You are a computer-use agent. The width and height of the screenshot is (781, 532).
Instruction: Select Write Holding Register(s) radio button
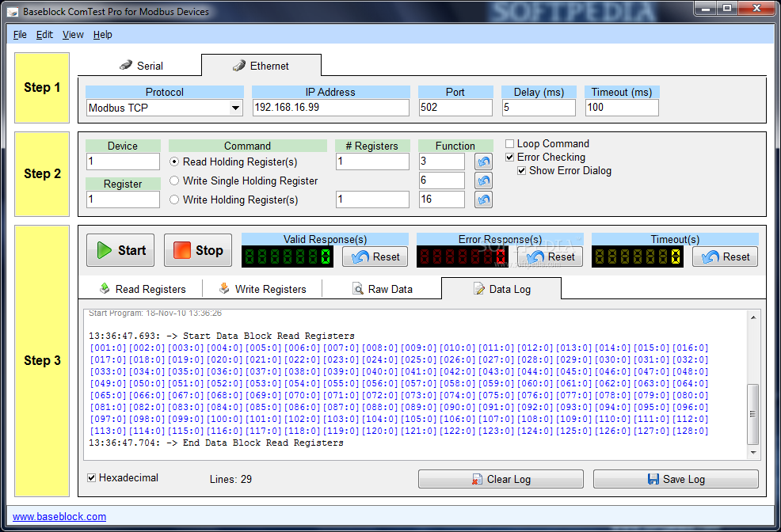click(x=174, y=199)
